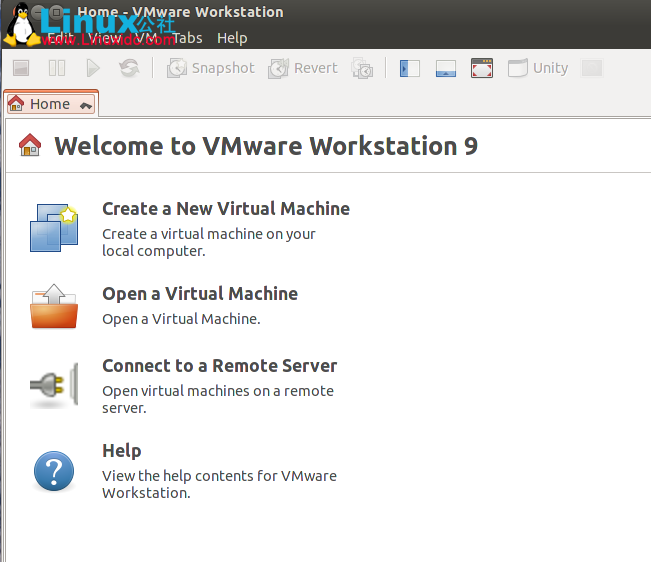The width and height of the screenshot is (651, 562).
Task: Toggle the sidebar library view icon
Action: click(x=409, y=68)
